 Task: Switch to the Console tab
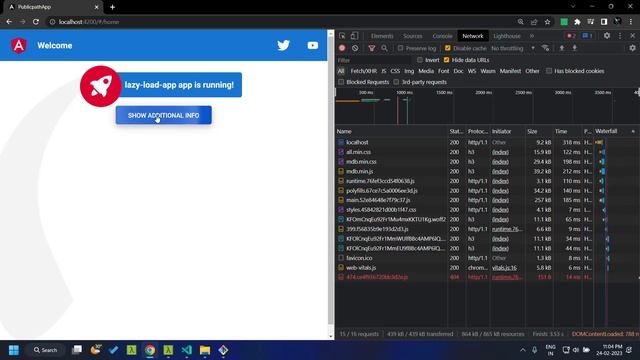coord(442,36)
